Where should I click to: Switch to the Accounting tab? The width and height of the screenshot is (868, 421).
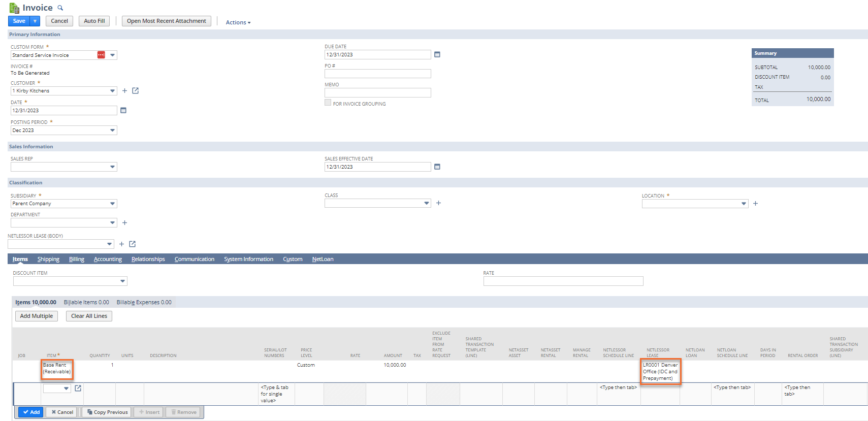tap(108, 260)
